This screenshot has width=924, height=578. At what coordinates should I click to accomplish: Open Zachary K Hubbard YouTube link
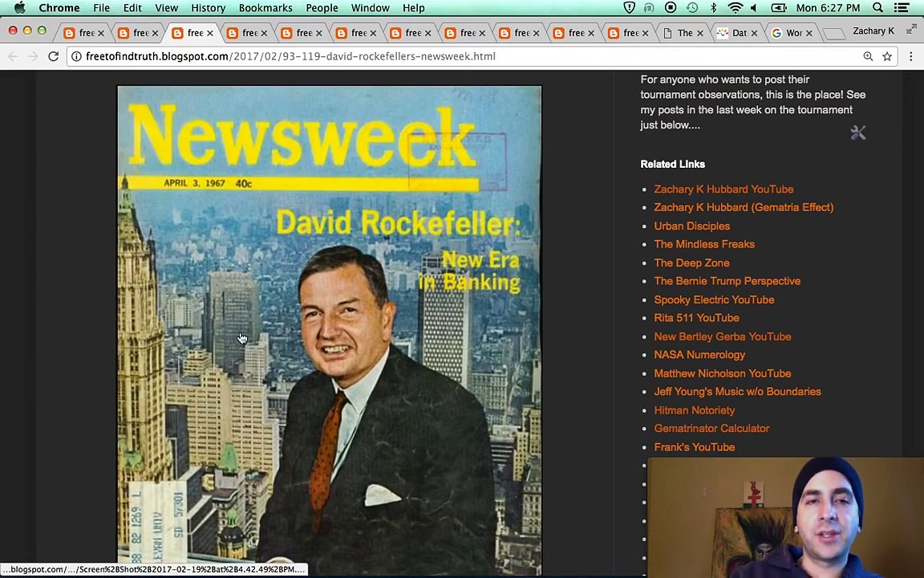point(723,189)
